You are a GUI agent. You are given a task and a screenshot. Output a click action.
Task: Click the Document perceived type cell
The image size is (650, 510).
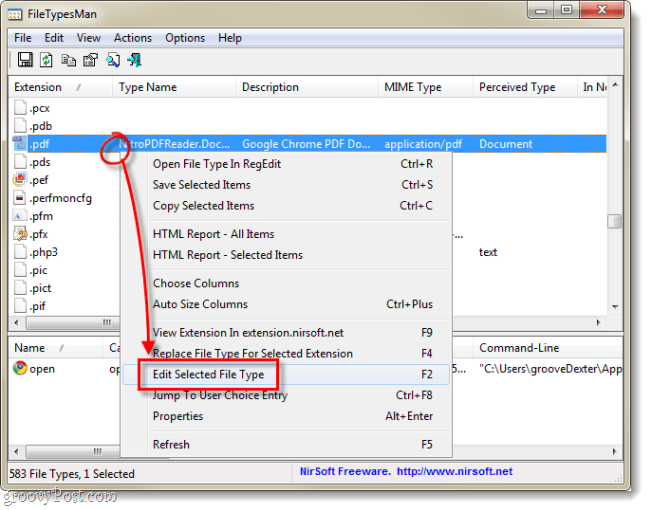click(506, 144)
